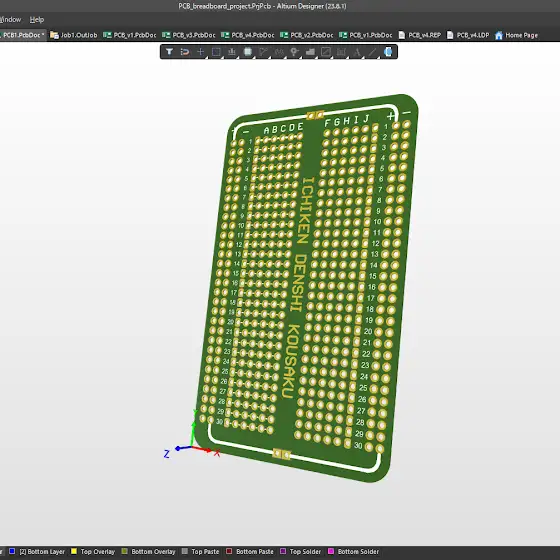Image resolution: width=560 pixels, height=560 pixels.
Task: Click the blue Bottom Layer color swatch
Action: 12,551
